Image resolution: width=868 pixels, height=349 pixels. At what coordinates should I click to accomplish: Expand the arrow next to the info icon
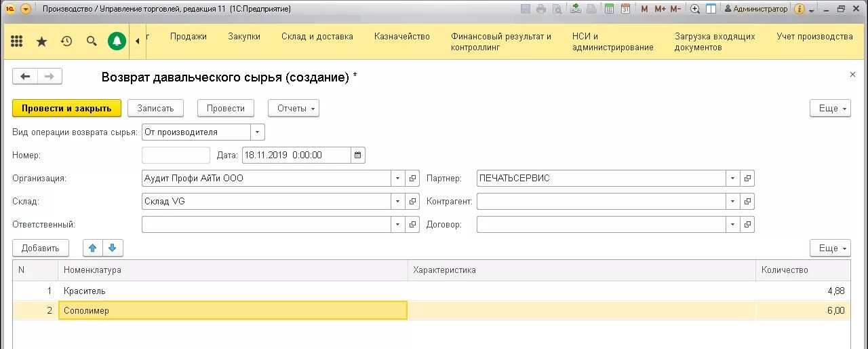811,10
